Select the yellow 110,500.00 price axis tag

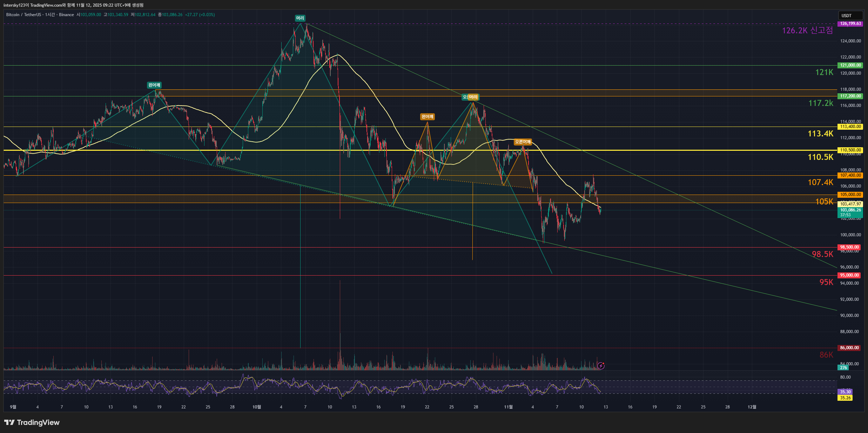pos(850,150)
